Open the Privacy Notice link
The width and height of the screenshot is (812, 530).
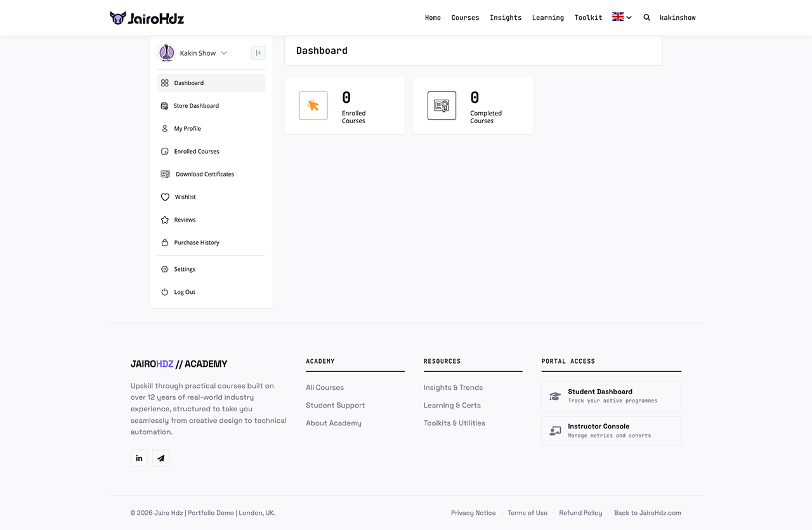pyautogui.click(x=473, y=513)
